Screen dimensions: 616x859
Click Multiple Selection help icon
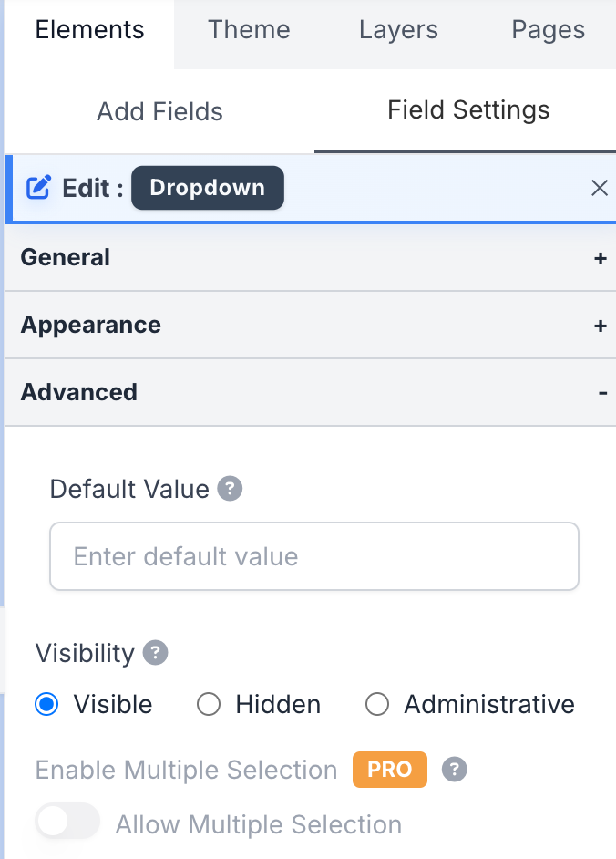pyautogui.click(x=454, y=770)
